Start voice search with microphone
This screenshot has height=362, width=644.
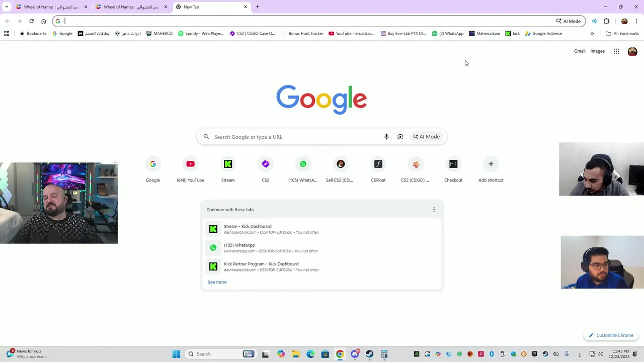386,137
